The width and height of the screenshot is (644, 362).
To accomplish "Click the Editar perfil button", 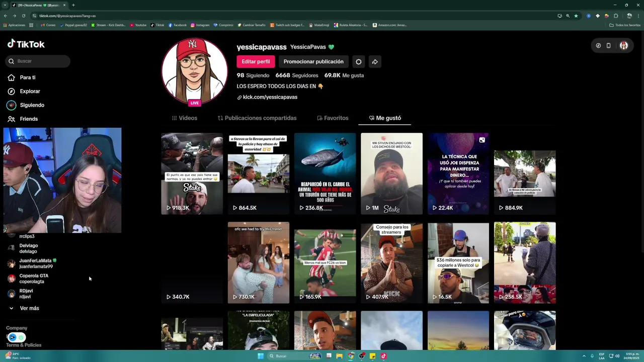I will point(256,62).
